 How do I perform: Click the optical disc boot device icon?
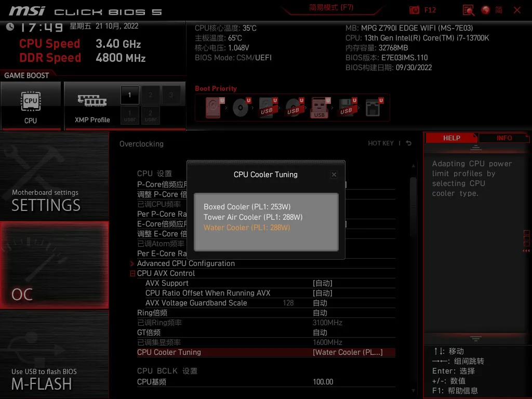[241, 108]
